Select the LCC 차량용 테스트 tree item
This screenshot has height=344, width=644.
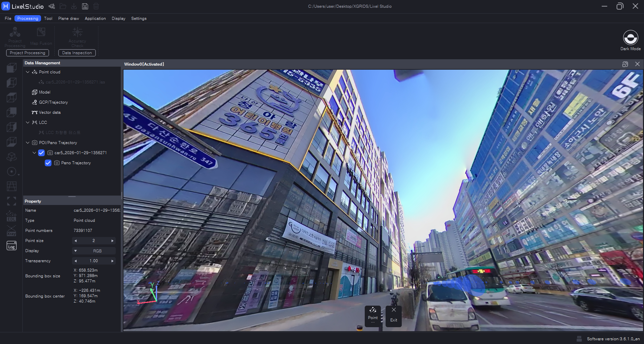[63, 133]
